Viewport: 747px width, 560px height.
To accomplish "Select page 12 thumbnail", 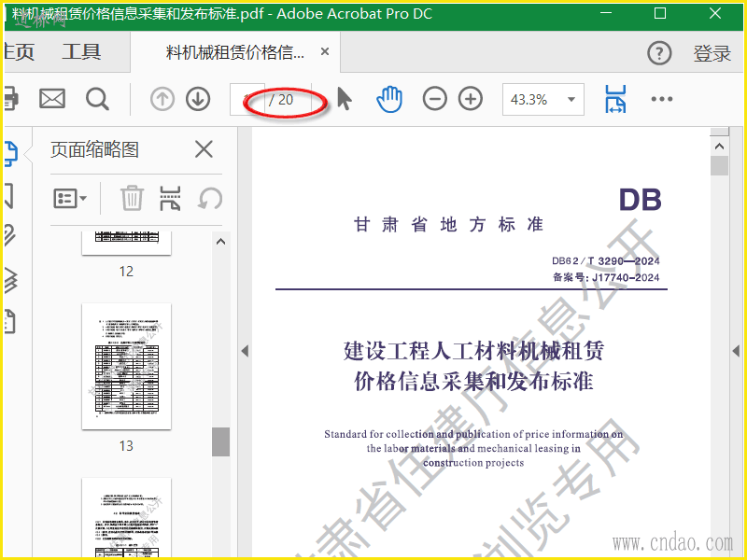I will pos(126,243).
